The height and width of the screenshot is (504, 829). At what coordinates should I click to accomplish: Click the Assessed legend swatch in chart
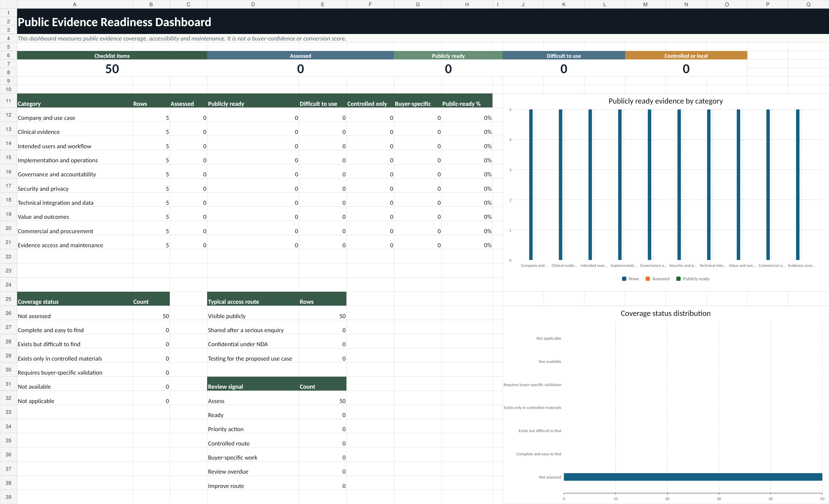click(648, 279)
